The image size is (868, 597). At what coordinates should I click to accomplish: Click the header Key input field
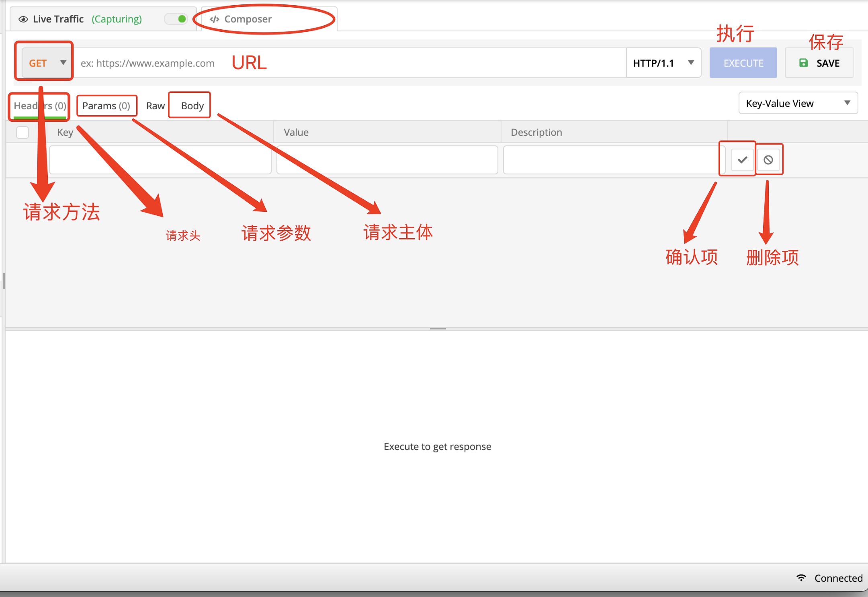pyautogui.click(x=160, y=160)
